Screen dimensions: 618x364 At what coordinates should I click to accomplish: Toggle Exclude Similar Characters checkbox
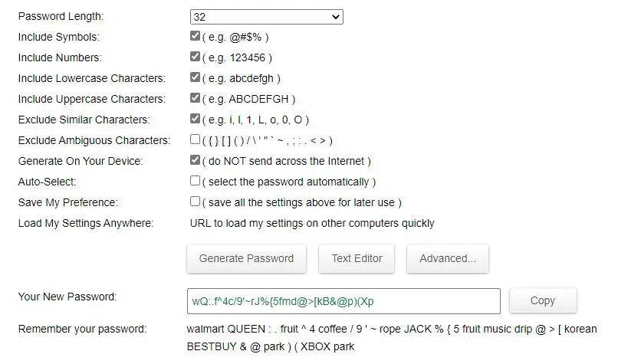pos(195,119)
